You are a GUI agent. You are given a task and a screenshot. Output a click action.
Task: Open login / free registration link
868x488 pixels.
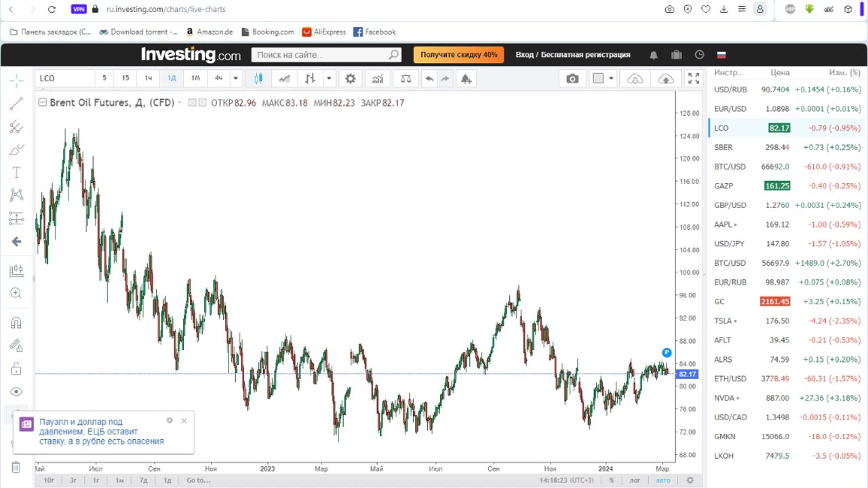coord(572,55)
